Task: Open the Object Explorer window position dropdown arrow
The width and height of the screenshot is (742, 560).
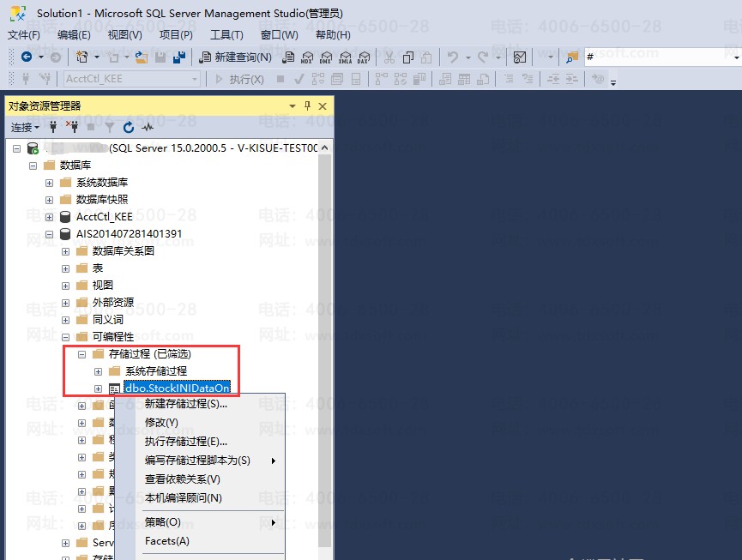Action: [x=292, y=106]
